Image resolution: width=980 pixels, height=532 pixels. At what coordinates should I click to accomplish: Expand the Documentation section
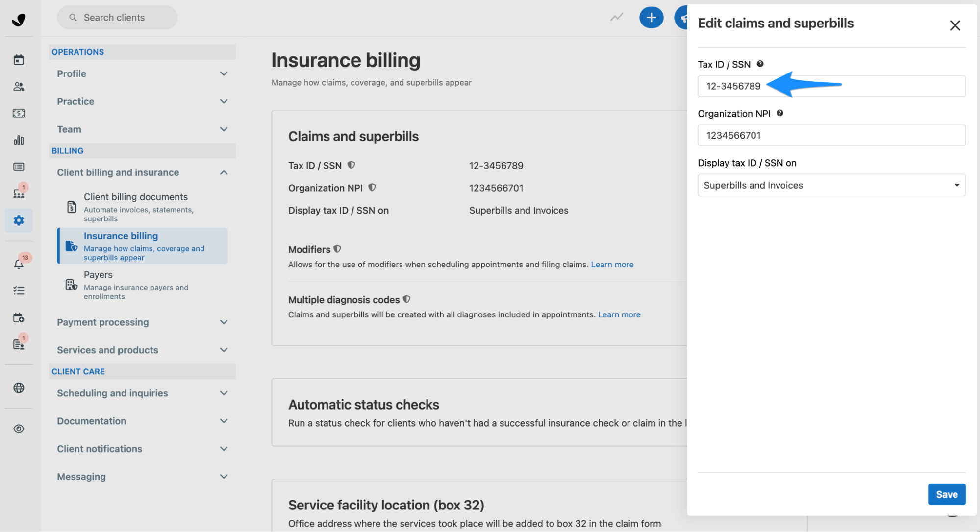[x=142, y=421]
